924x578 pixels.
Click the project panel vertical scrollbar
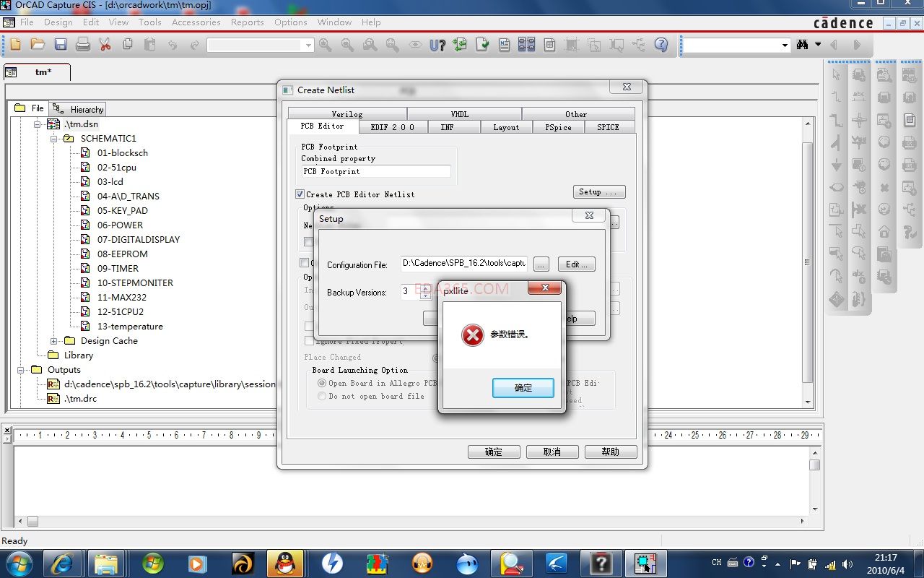pyautogui.click(x=808, y=262)
